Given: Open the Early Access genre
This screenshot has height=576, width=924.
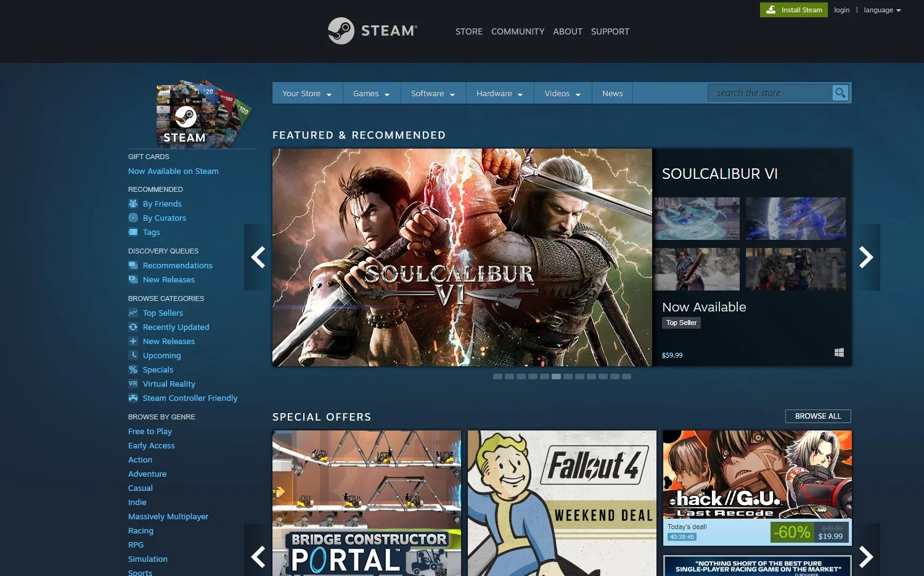Looking at the screenshot, I should (x=151, y=445).
